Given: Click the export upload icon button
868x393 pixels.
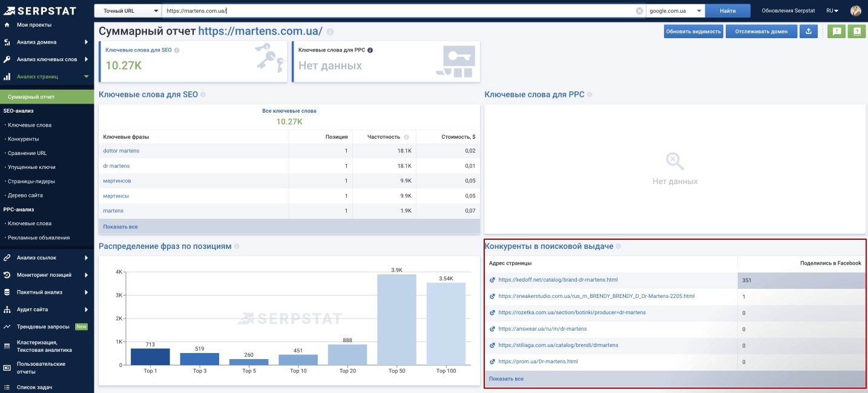Looking at the screenshot, I should point(809,31).
